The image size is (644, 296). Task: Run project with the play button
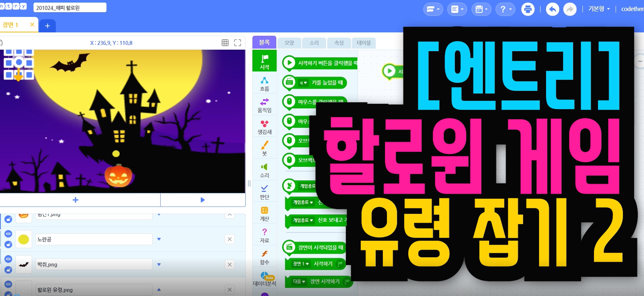coord(203,200)
